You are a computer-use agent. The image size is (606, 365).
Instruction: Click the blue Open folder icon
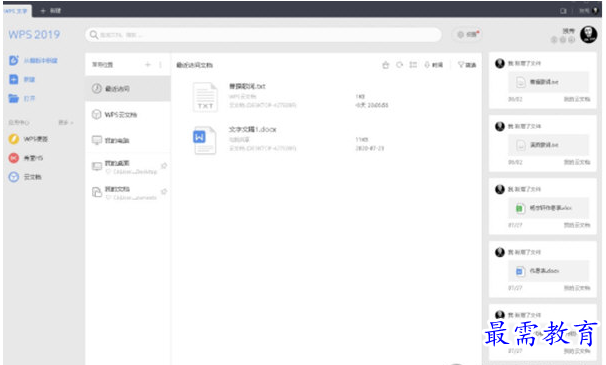(14, 98)
